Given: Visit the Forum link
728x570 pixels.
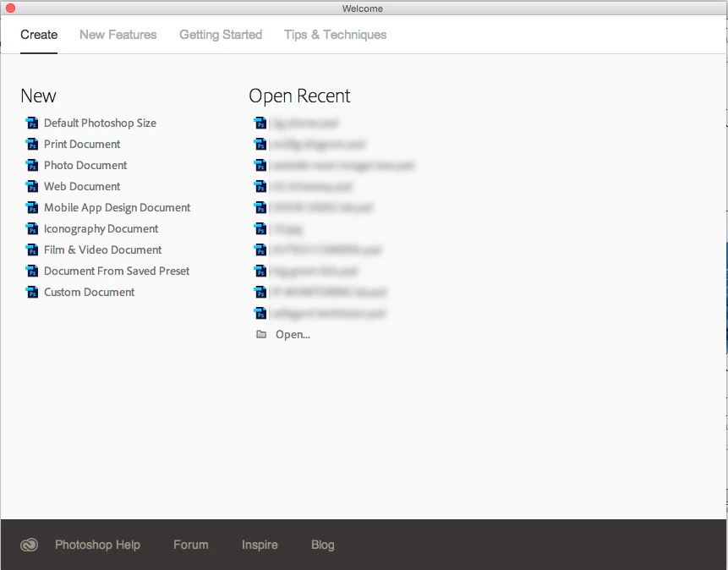Looking at the screenshot, I should click(191, 545).
